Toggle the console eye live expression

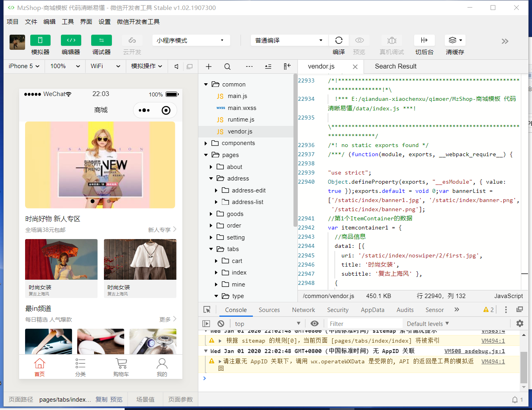(315, 324)
